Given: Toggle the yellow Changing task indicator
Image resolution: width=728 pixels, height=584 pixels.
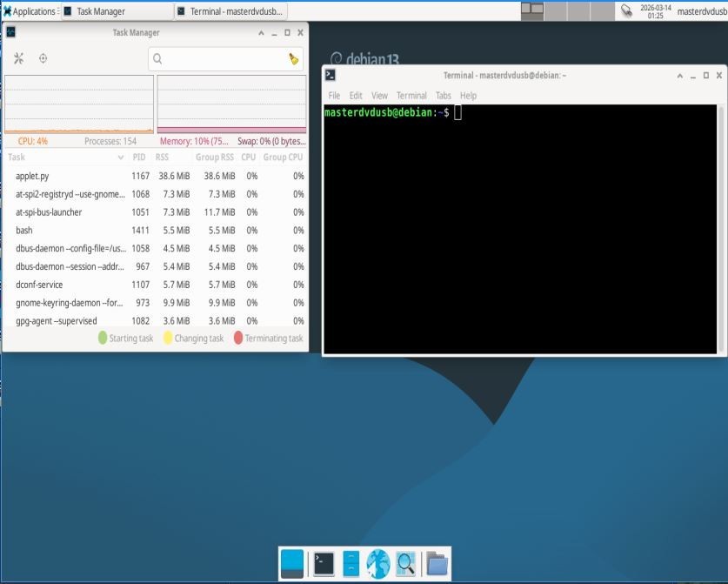Looking at the screenshot, I should coord(166,338).
